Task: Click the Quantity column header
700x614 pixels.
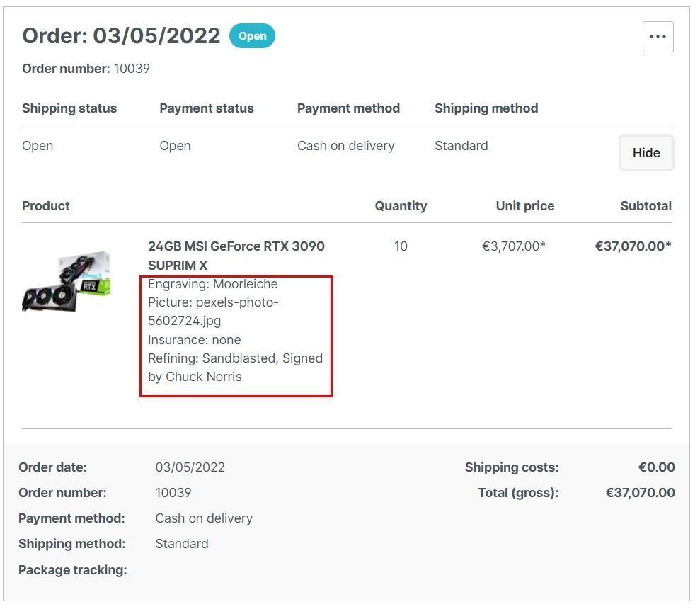Action: [x=401, y=206]
